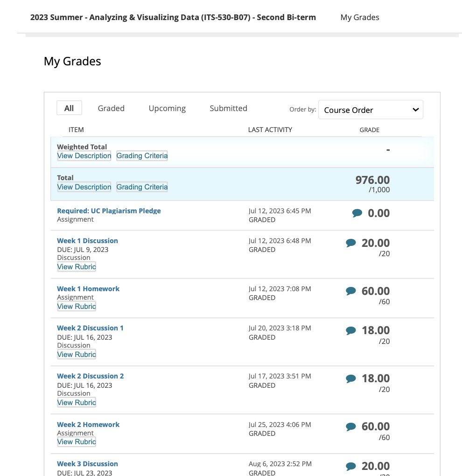The height and width of the screenshot is (476, 462).
Task: Open Required: UC Plagiarism Pledge link
Action: [x=109, y=211]
